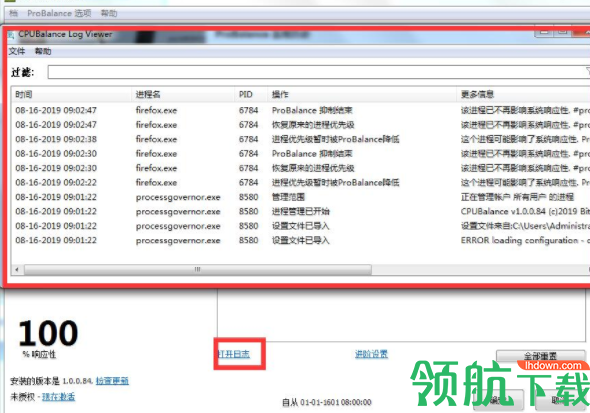This screenshot has width=590, height=413.
Task: Click the 检查更新 link
Action: (x=112, y=381)
